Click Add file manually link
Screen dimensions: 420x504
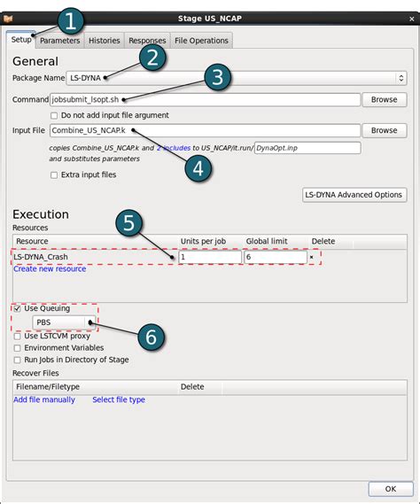pyautogui.click(x=44, y=399)
